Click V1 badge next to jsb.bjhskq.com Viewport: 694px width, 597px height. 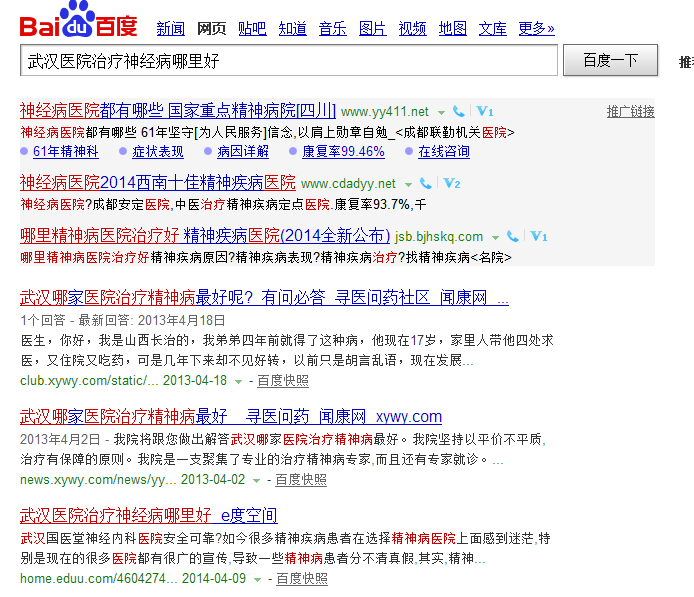pos(538,236)
